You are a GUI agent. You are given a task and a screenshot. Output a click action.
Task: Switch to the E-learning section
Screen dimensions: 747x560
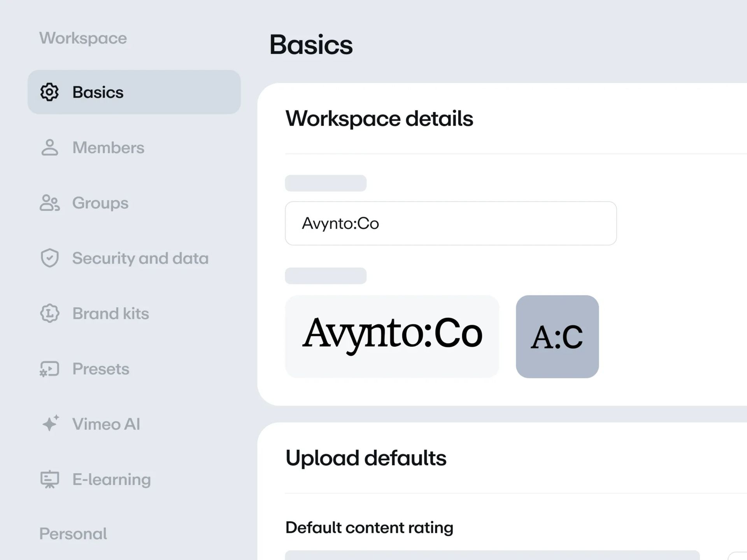point(111,479)
